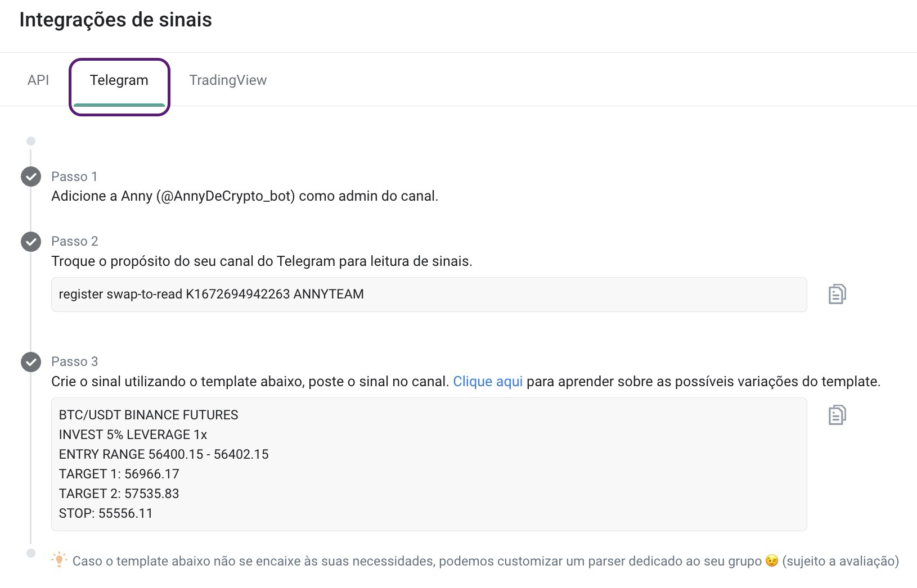Click the 'Passo 3' label

click(x=75, y=361)
